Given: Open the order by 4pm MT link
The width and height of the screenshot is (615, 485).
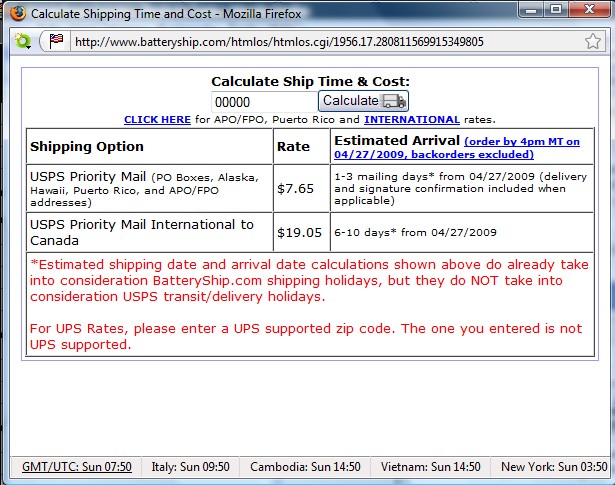Looking at the screenshot, I should (457, 148).
